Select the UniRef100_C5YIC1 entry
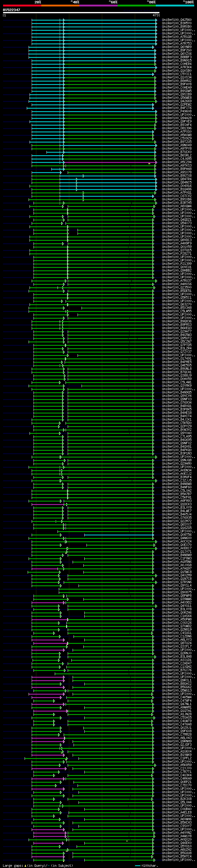This screenshot has height=868, width=197. point(176,74)
